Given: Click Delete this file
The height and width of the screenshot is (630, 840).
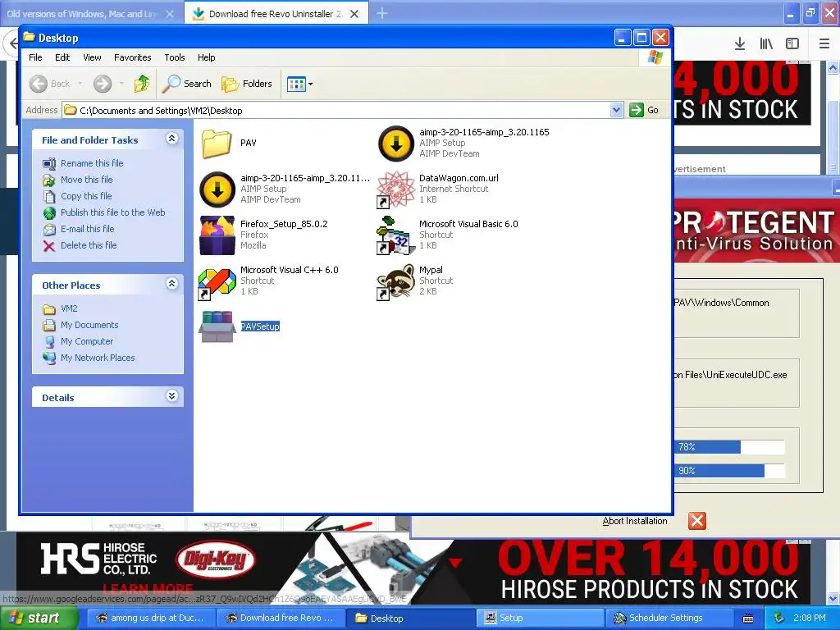Looking at the screenshot, I should click(89, 245).
